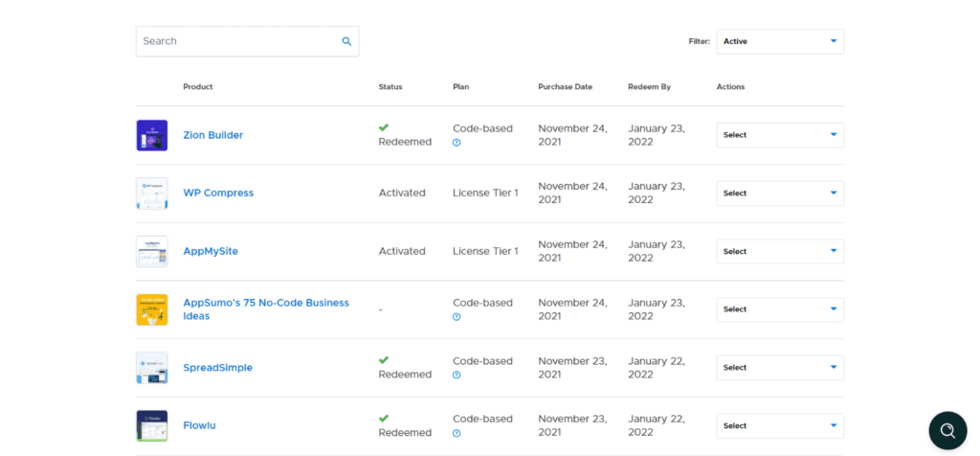
Task: Click the Status column header
Action: pyautogui.click(x=390, y=87)
